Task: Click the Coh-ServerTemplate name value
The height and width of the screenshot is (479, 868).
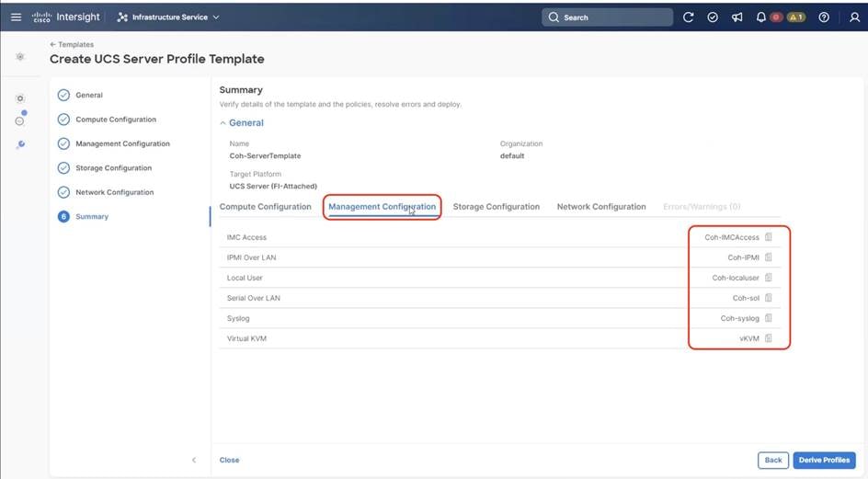Action: click(x=265, y=155)
